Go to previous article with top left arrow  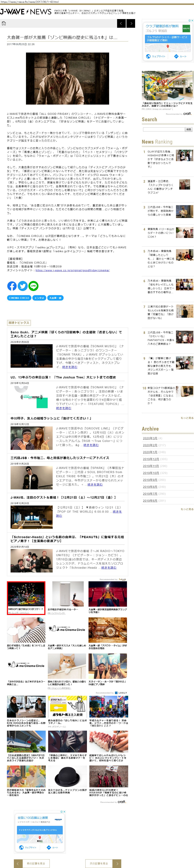click(121, 23)
